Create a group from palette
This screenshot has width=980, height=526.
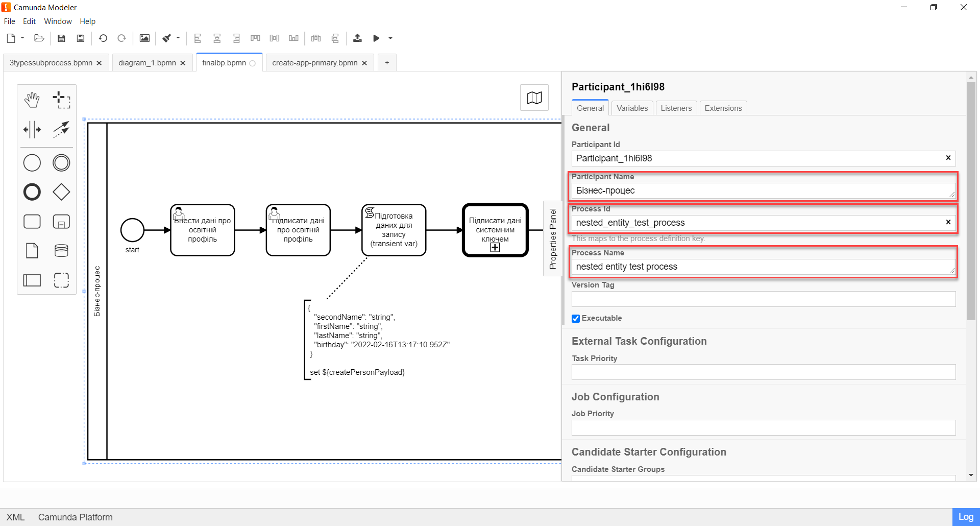(61, 280)
